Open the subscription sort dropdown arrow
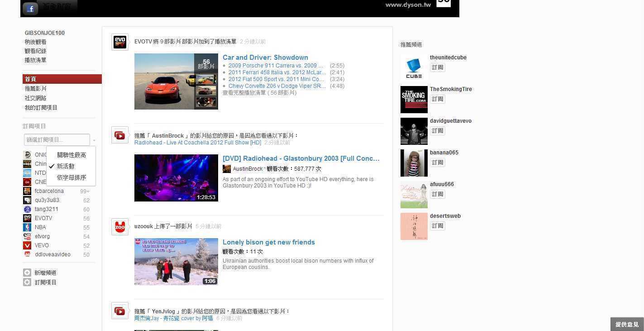This screenshot has height=331, width=644. point(94,140)
